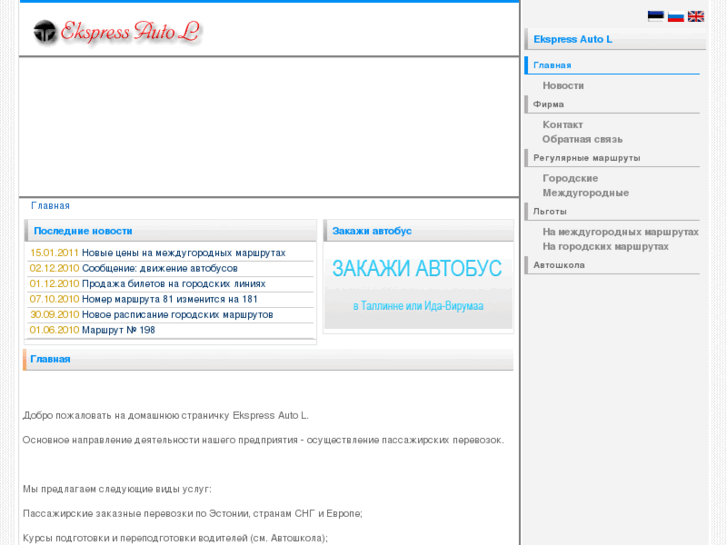Click the Ekspress Auto L logo
The width and height of the screenshot is (727, 545).
pyautogui.click(x=116, y=32)
